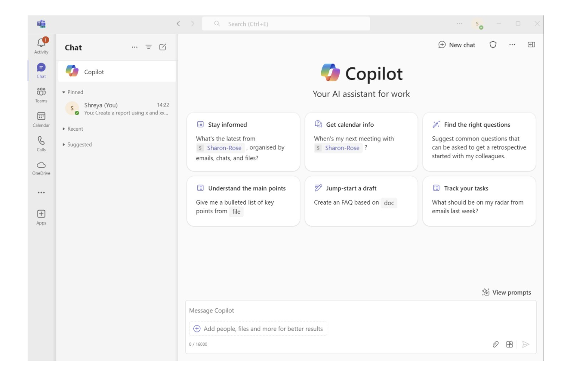This screenshot has width=588, height=375.
Task: Add people, files and more for better results
Action: tap(258, 329)
